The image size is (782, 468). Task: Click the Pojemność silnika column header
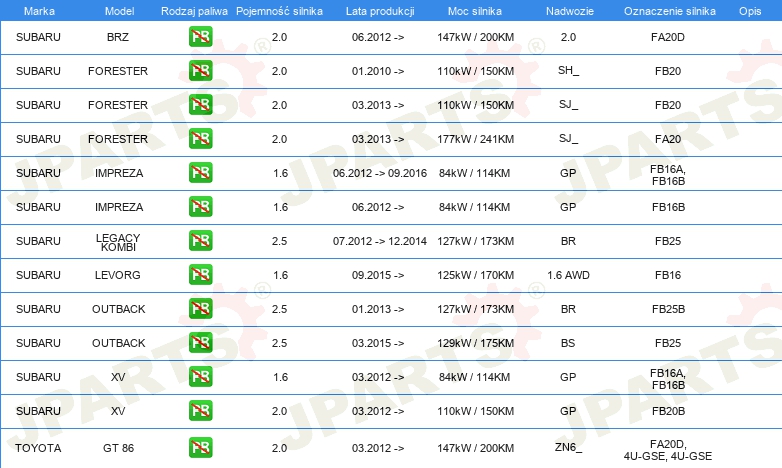click(x=279, y=11)
